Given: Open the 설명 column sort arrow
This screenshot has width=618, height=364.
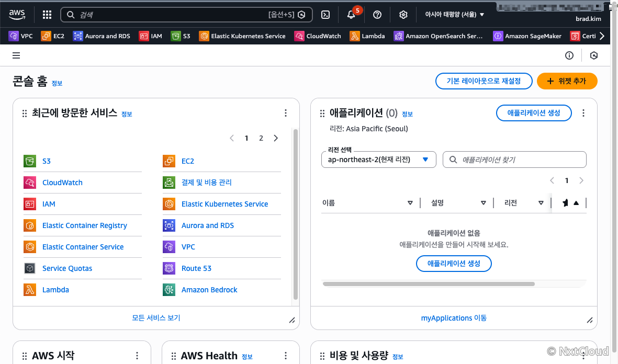Looking at the screenshot, I should [483, 203].
